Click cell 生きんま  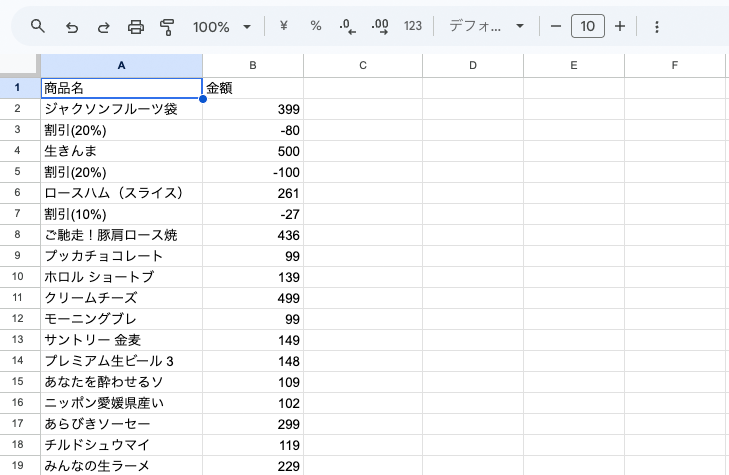(x=121, y=151)
